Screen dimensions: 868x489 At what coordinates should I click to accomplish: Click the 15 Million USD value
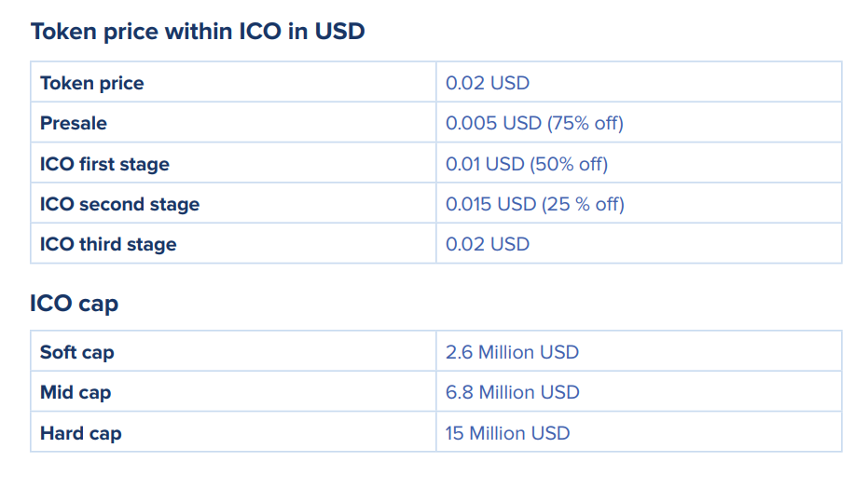(x=507, y=433)
